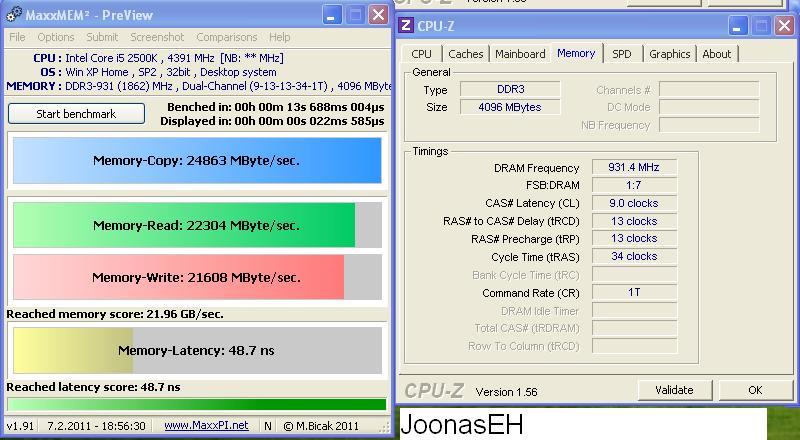800x440 pixels.
Task: Open the Comparisons menu in MaxxMEM
Action: 227,37
